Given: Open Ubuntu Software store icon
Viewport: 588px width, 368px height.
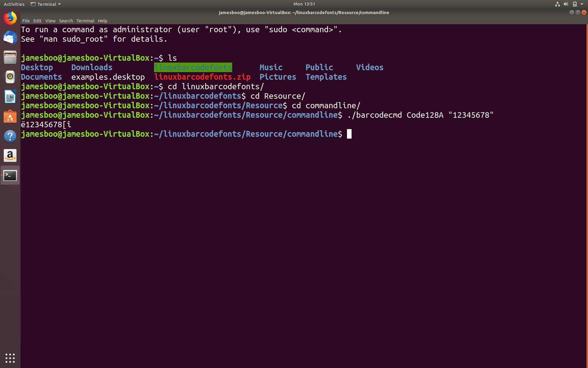Looking at the screenshot, I should tap(10, 117).
